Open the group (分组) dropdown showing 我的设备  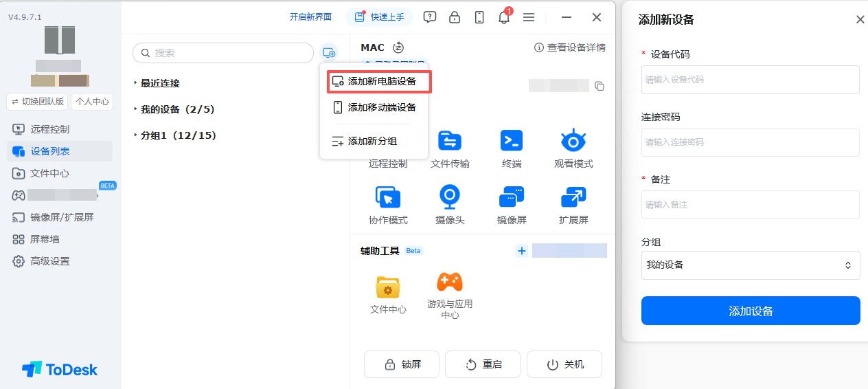[x=751, y=265]
